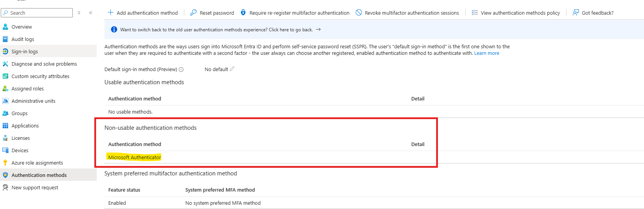Click Revoke multifactor authentication sessions icon
This screenshot has width=644, height=209.
pyautogui.click(x=359, y=12)
